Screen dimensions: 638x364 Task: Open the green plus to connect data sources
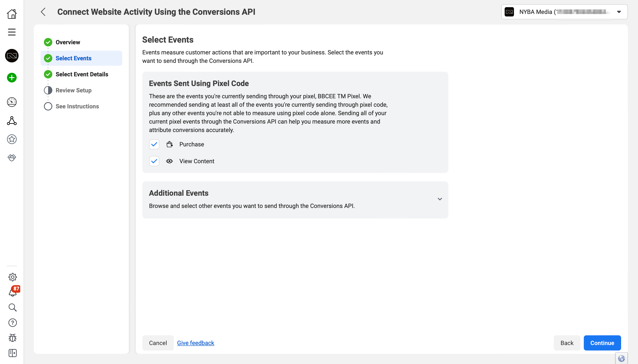pos(12,77)
